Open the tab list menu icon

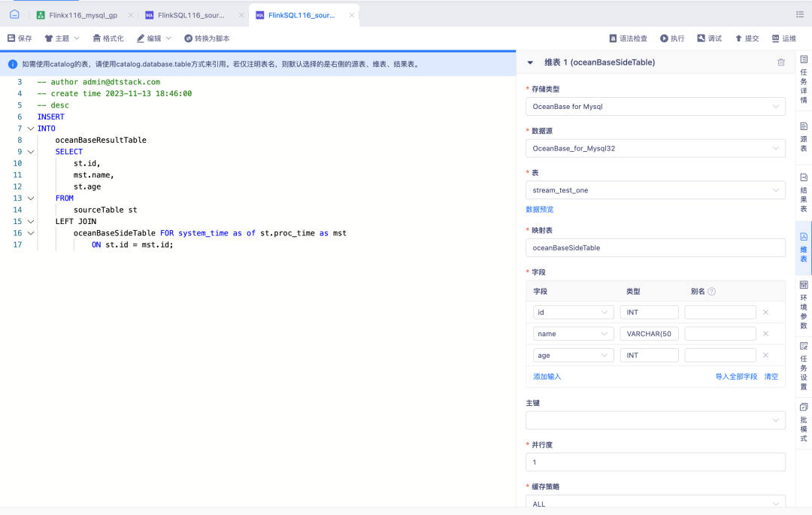click(x=799, y=14)
